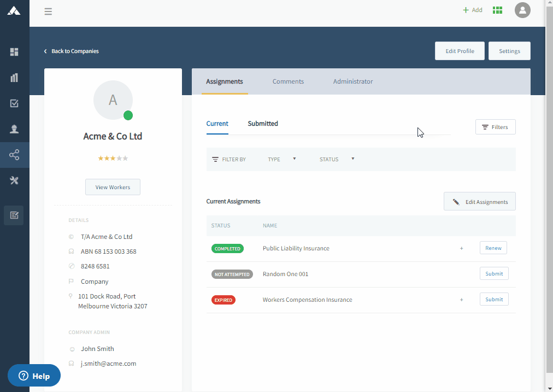Screen dimensions: 553x392
Task: Click the Edit Profile button
Action: click(460, 51)
